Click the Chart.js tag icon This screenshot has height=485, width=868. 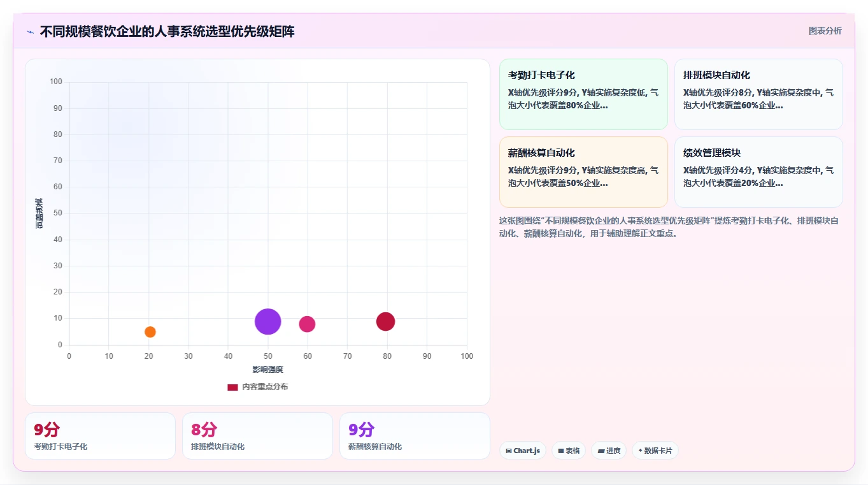point(508,451)
